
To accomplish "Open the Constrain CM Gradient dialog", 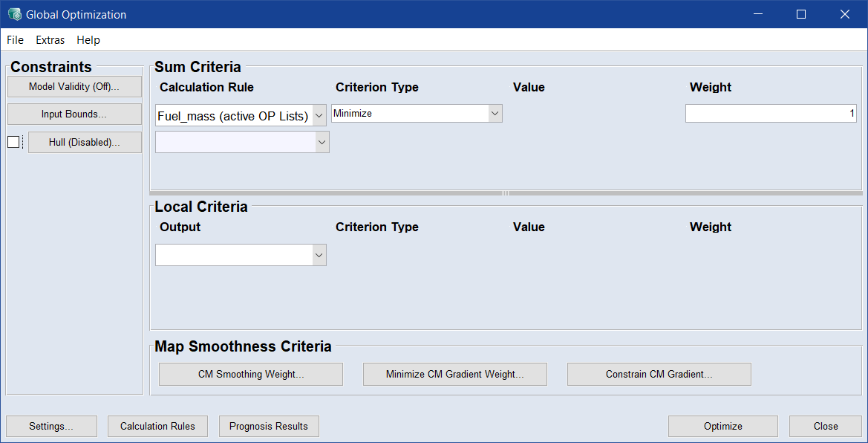I will [659, 375].
